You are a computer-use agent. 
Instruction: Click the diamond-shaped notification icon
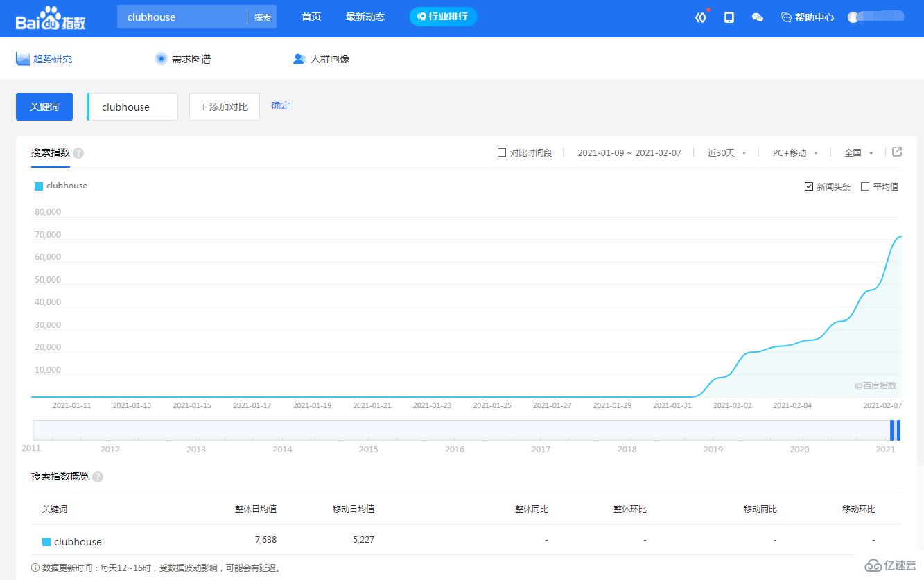click(x=701, y=17)
